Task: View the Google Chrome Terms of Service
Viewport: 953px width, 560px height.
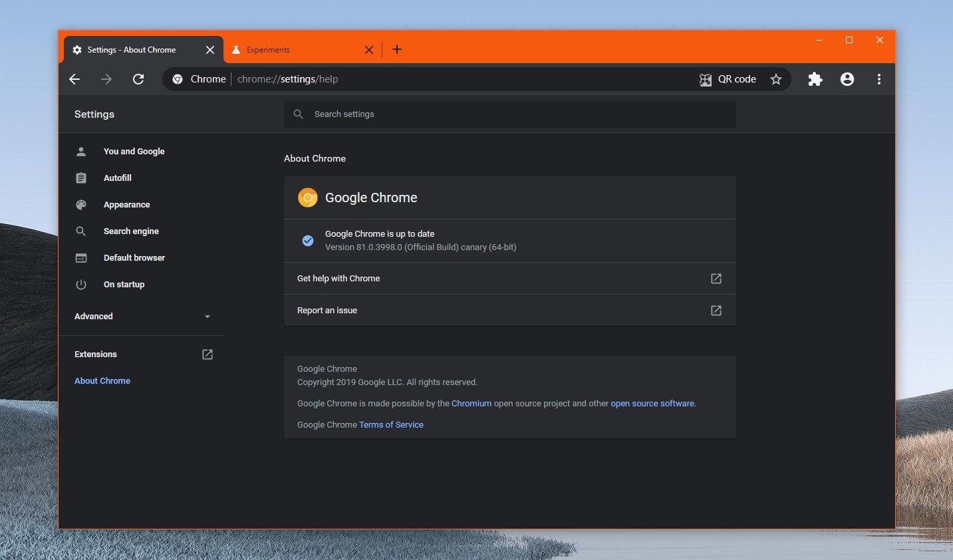Action: (x=391, y=424)
